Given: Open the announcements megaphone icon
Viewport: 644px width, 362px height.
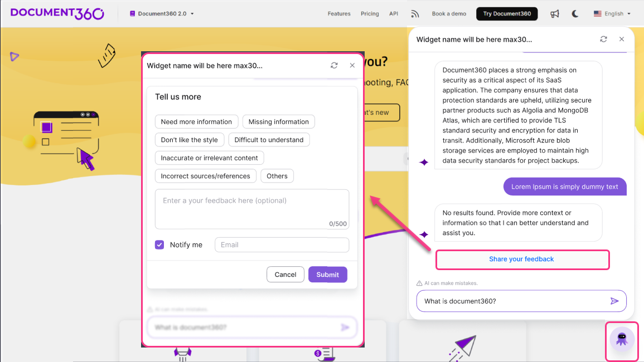Looking at the screenshot, I should coord(554,14).
